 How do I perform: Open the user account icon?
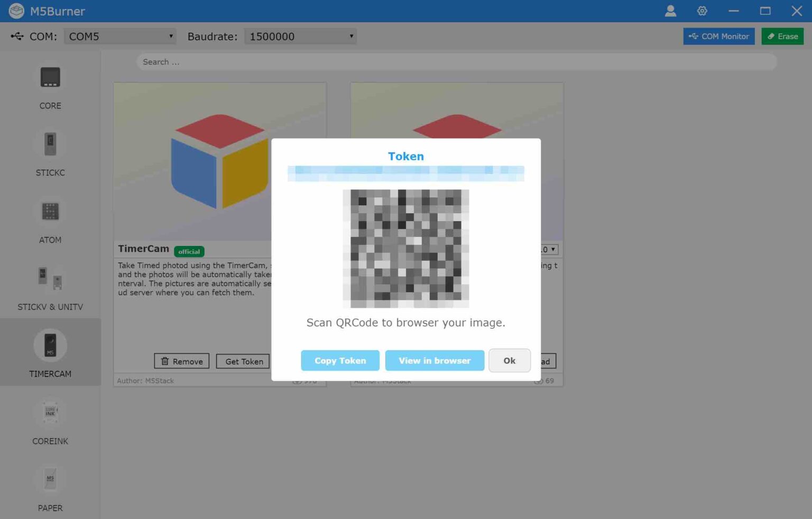pyautogui.click(x=670, y=11)
